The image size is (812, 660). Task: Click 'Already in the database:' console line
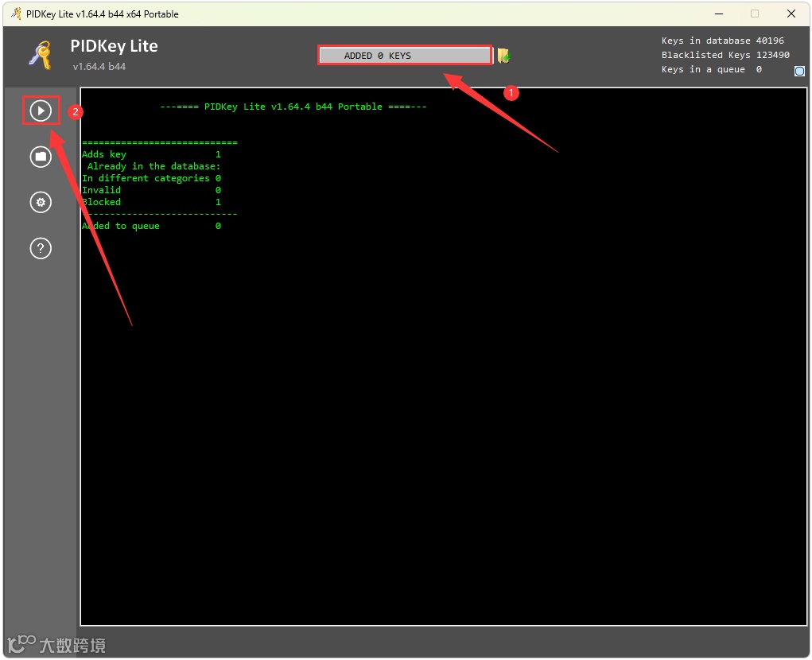(x=153, y=166)
